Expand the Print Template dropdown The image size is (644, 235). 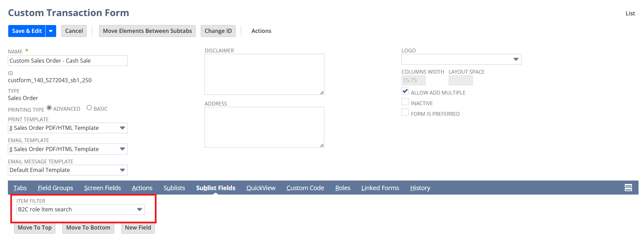(122, 128)
